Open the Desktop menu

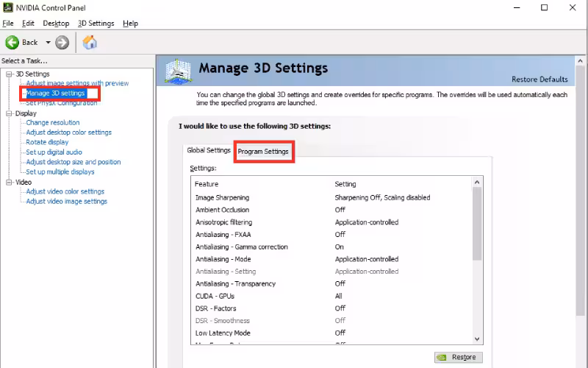tap(56, 24)
